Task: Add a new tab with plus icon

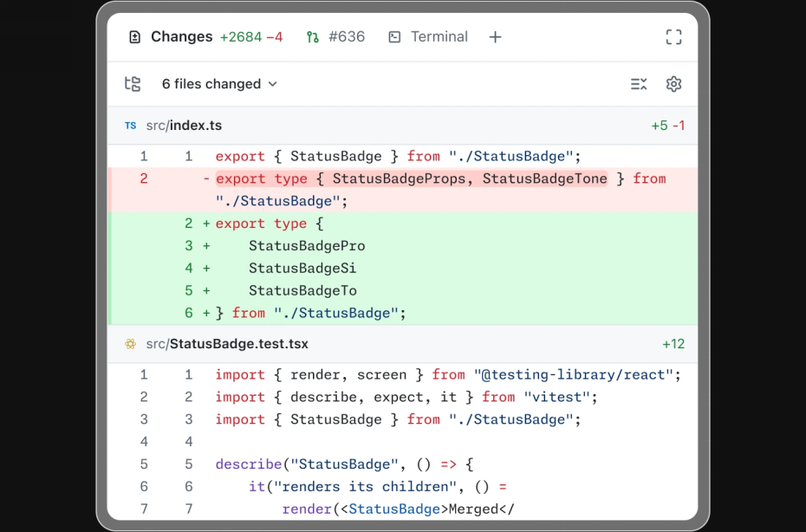Action: (495, 37)
